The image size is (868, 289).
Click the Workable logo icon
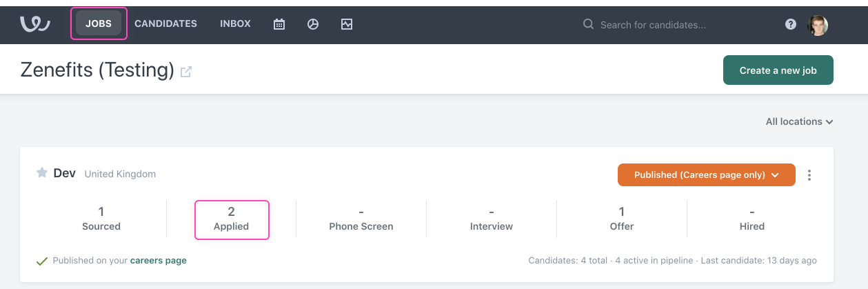tap(34, 24)
